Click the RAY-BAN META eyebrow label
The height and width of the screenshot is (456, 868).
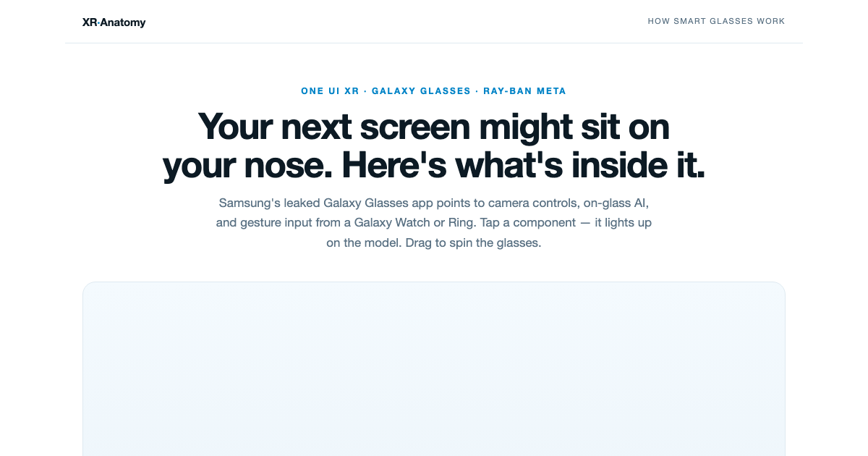tap(524, 91)
